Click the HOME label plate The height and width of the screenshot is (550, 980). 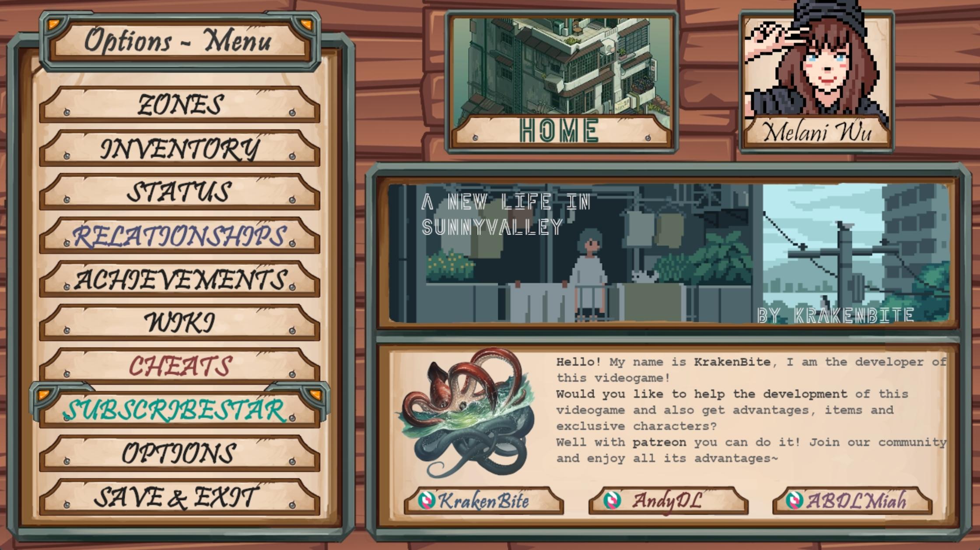point(562,130)
